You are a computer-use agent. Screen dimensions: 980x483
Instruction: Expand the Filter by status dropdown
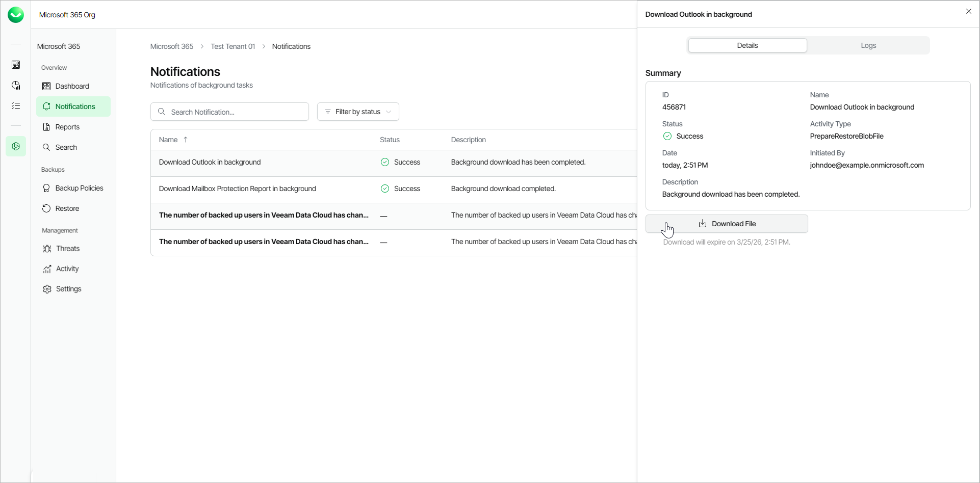(358, 112)
